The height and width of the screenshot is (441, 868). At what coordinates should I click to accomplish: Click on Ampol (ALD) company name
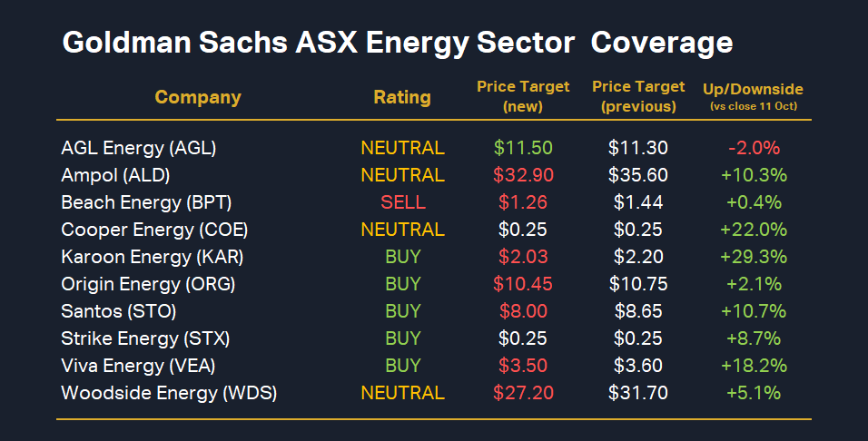tap(115, 175)
